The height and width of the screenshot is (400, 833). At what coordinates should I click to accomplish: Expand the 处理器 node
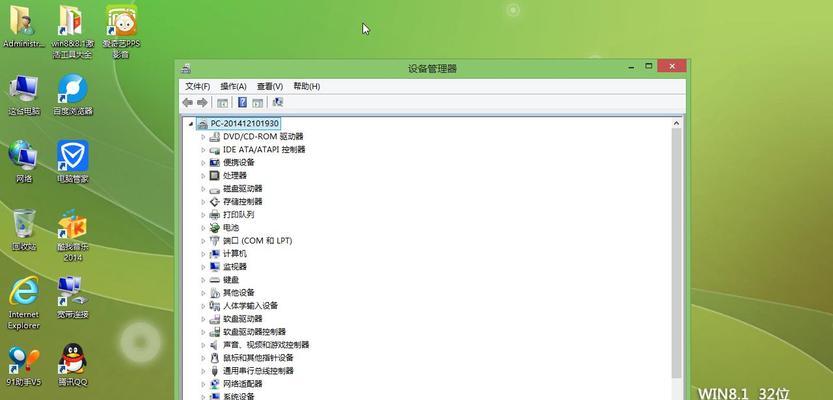tap(203, 176)
